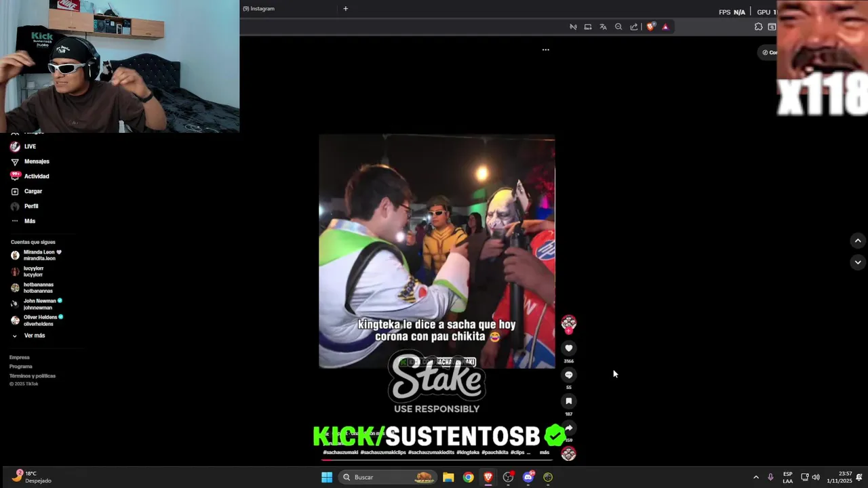Expand Ver más followed accounts
Viewport: 868px width, 488px height.
pyautogui.click(x=28, y=335)
